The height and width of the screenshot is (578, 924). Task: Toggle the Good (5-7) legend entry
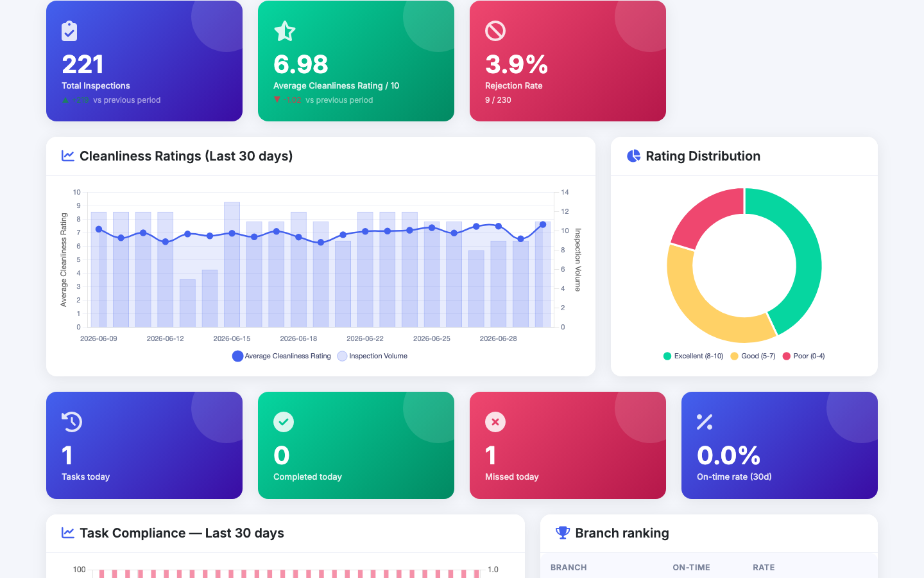[753, 356]
